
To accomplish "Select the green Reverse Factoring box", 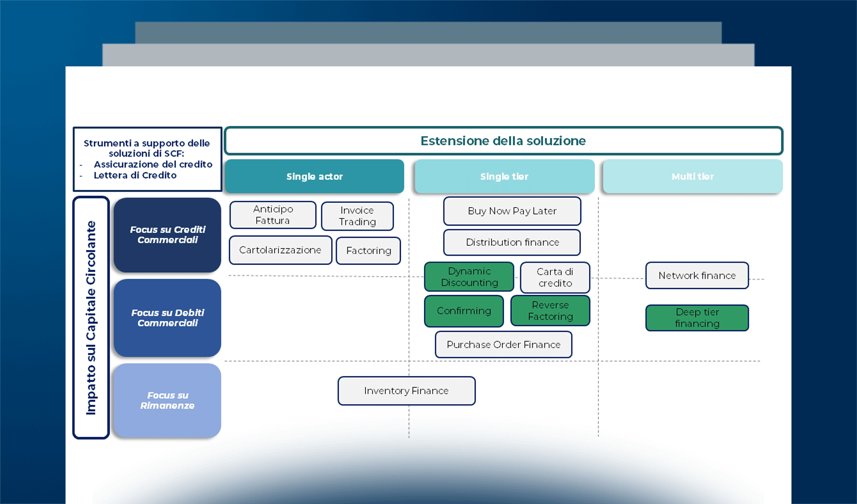I will pyautogui.click(x=550, y=311).
